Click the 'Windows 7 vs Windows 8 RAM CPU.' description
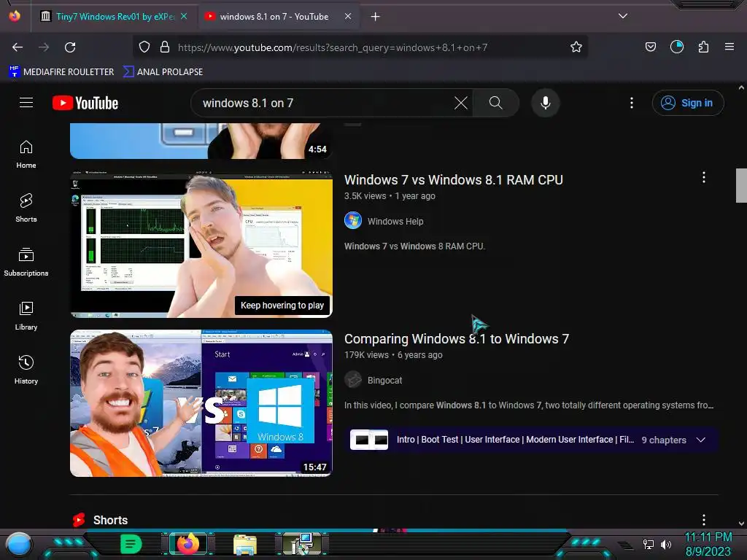747x560 pixels. [x=414, y=246]
